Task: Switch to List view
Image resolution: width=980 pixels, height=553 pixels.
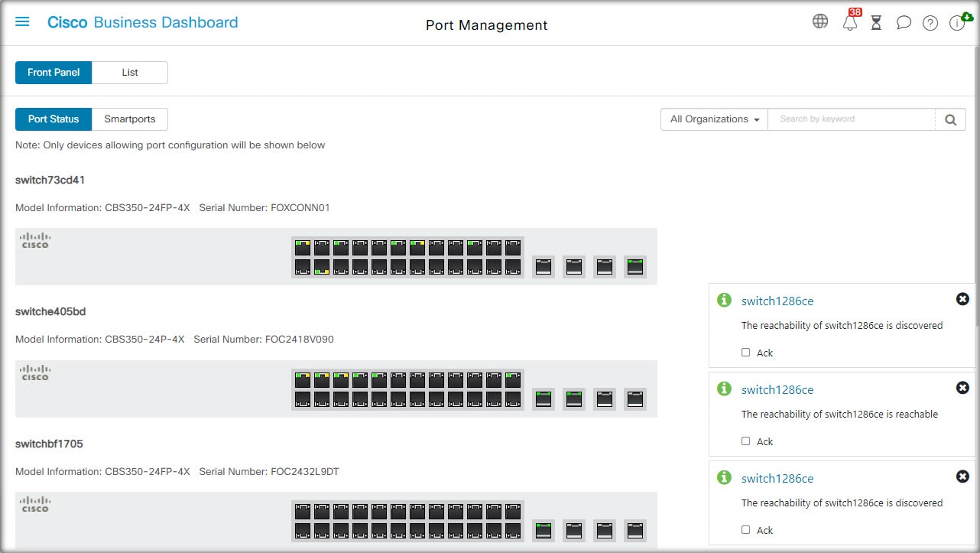Action: coord(130,73)
